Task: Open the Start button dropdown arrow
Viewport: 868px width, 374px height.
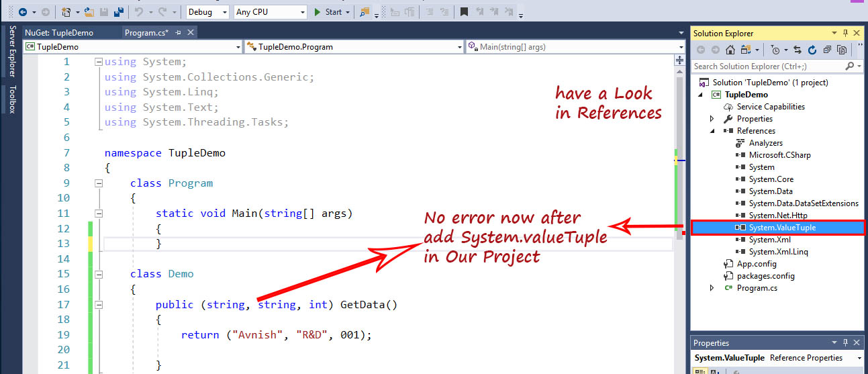Action: 347,12
